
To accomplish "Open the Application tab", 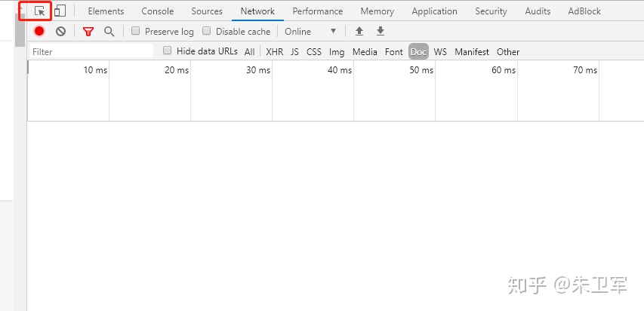I will tap(434, 11).
